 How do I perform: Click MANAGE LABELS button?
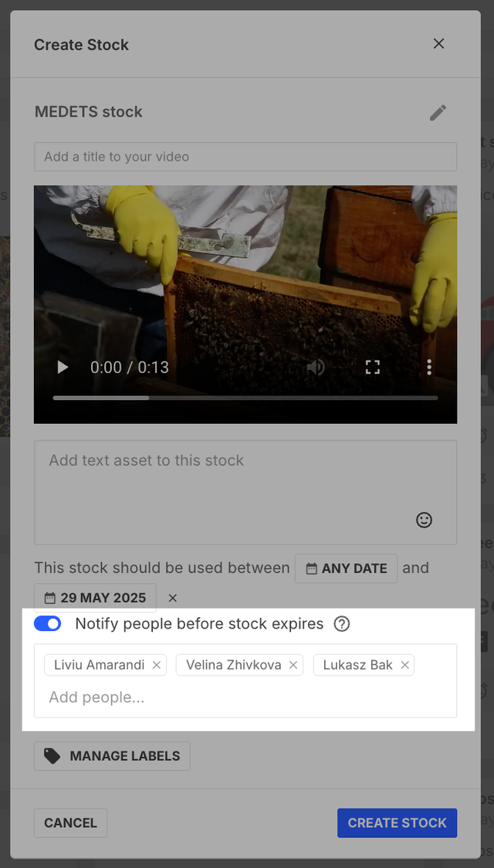(x=112, y=756)
